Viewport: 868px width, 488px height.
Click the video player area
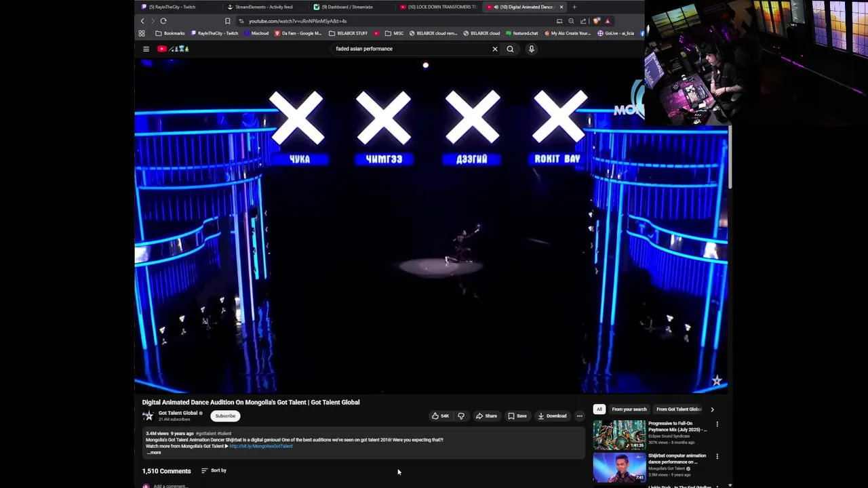pos(431,226)
